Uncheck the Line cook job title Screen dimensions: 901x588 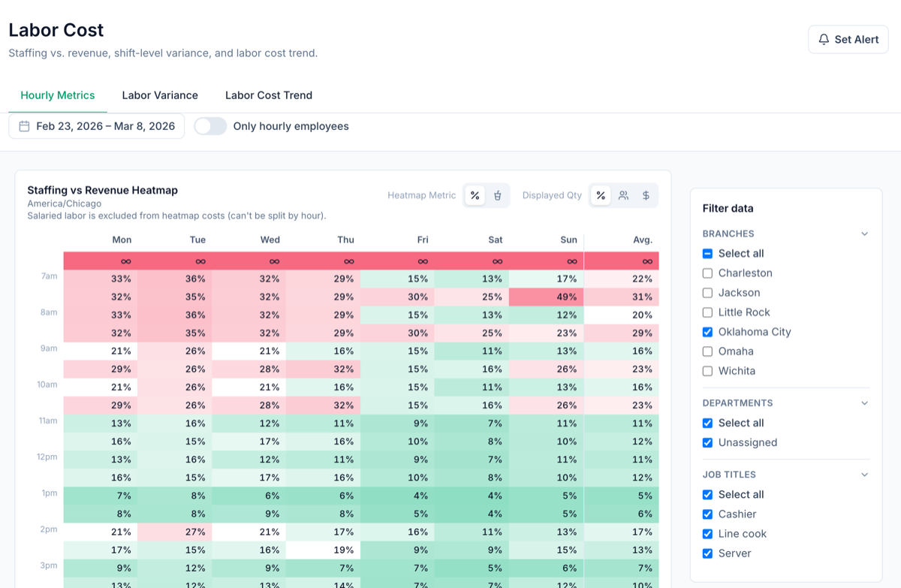coord(707,534)
